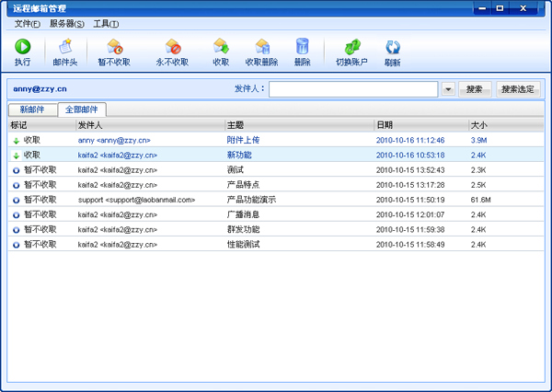552x392 pixels.
Task: Select the 暂不收取 toolbar icon
Action: click(114, 47)
